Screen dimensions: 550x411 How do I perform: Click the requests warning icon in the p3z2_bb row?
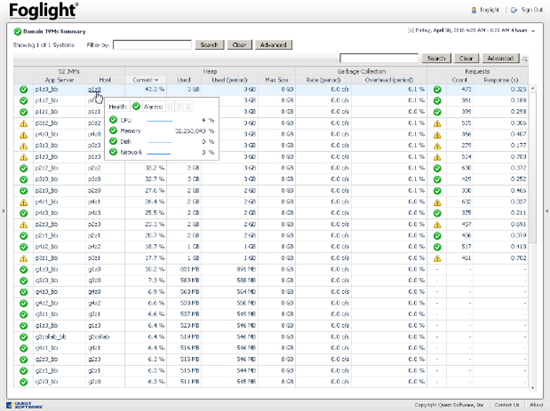pyautogui.click(x=437, y=123)
